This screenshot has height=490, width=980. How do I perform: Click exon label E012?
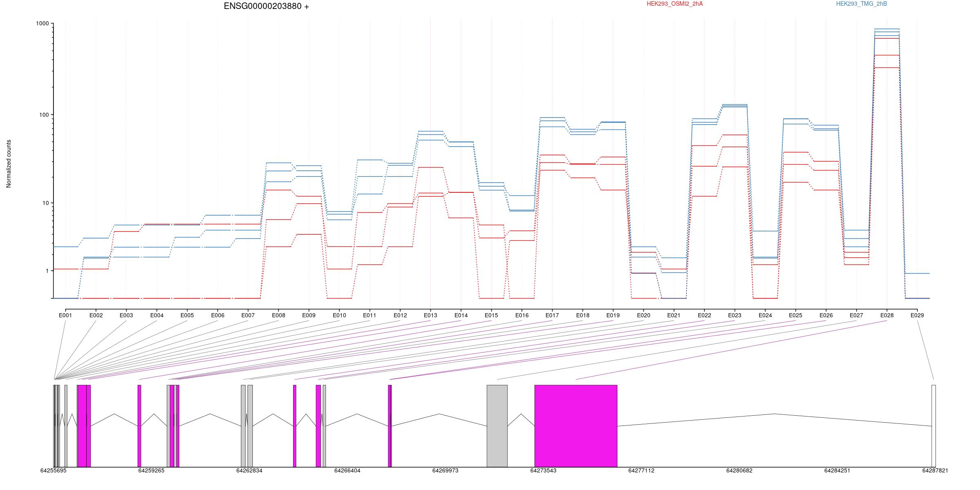[x=400, y=315]
